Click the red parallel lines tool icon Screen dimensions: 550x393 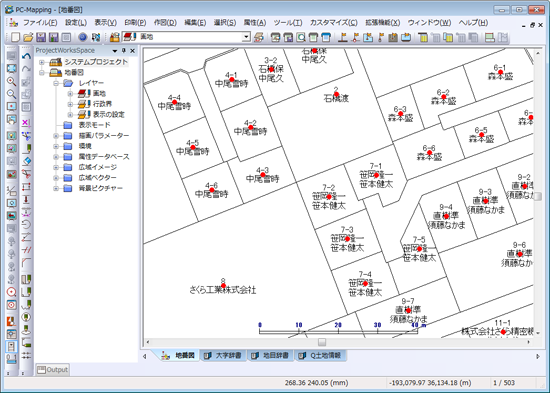point(26,250)
